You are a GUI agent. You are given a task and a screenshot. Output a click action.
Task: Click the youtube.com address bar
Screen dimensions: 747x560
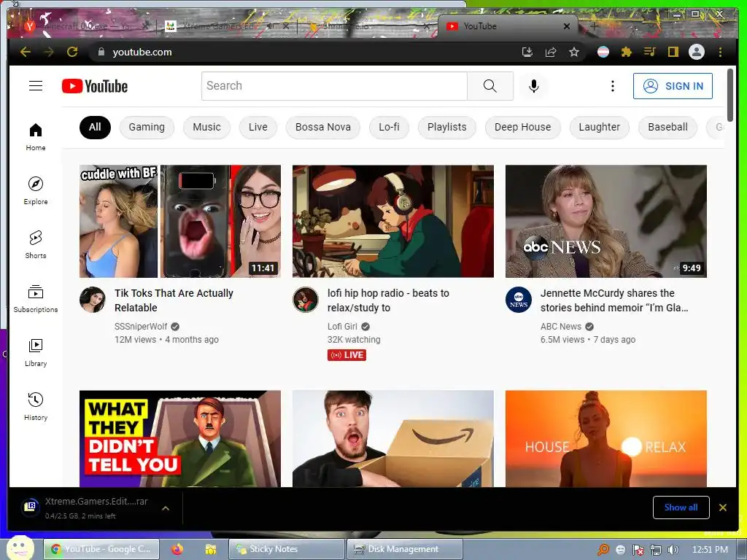pos(305,52)
